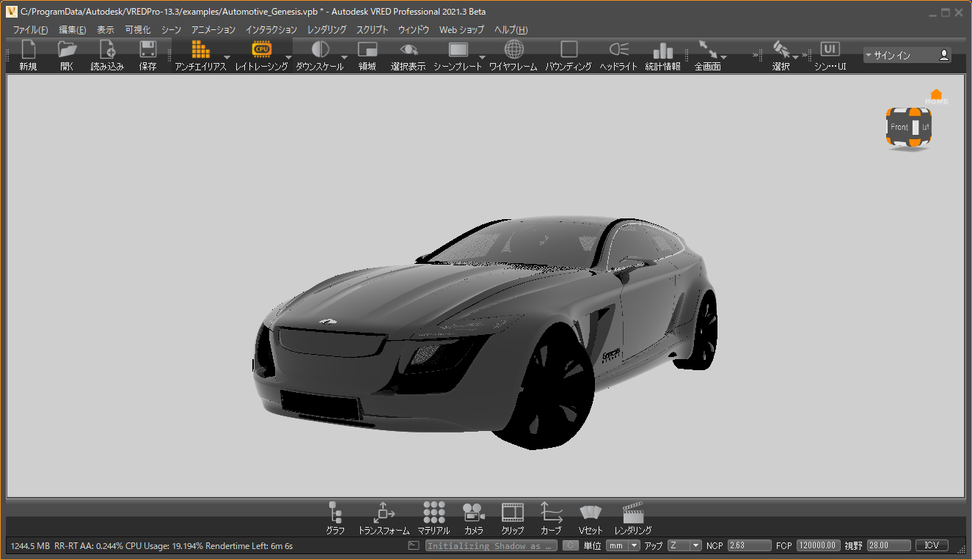Click the サインイン sign-in button

907,55
